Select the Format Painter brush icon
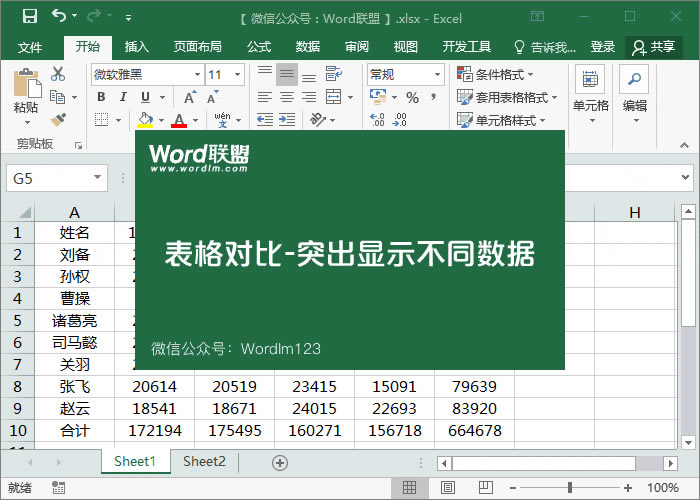The width and height of the screenshot is (700, 500). pyautogui.click(x=57, y=120)
